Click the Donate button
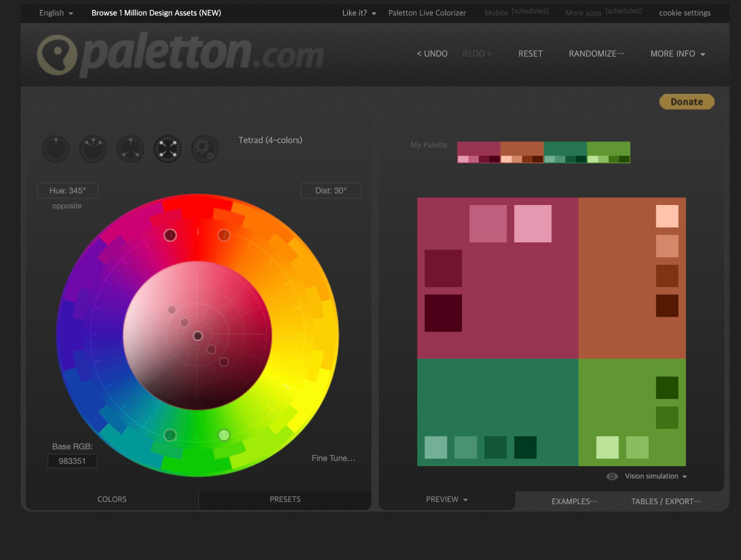Image resolution: width=741 pixels, height=560 pixels. point(687,102)
